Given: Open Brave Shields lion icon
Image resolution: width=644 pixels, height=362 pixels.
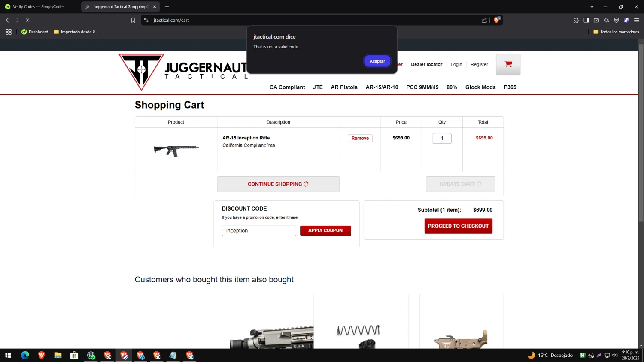Looking at the screenshot, I should click(x=497, y=20).
